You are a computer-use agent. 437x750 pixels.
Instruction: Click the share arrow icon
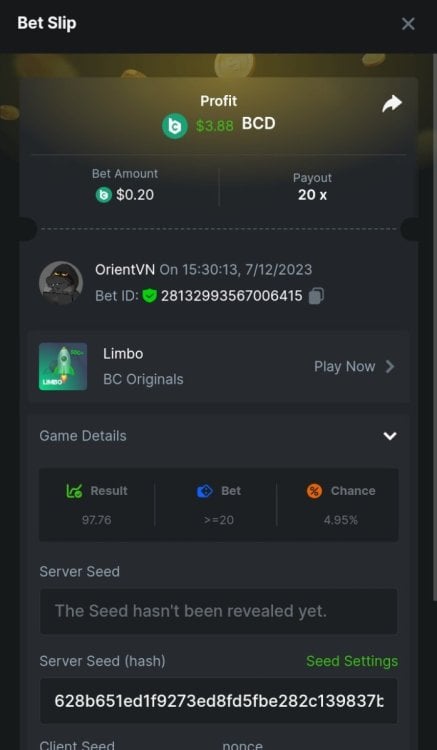pyautogui.click(x=392, y=103)
